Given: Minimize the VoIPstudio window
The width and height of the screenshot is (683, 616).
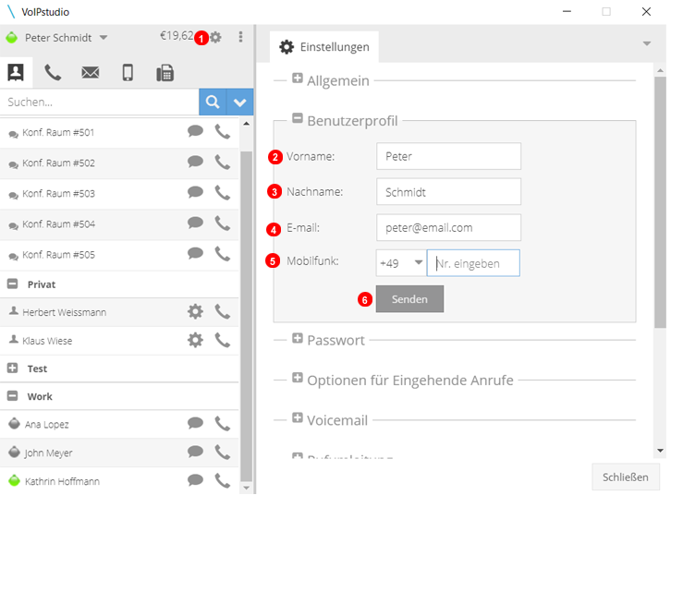Looking at the screenshot, I should click(567, 11).
